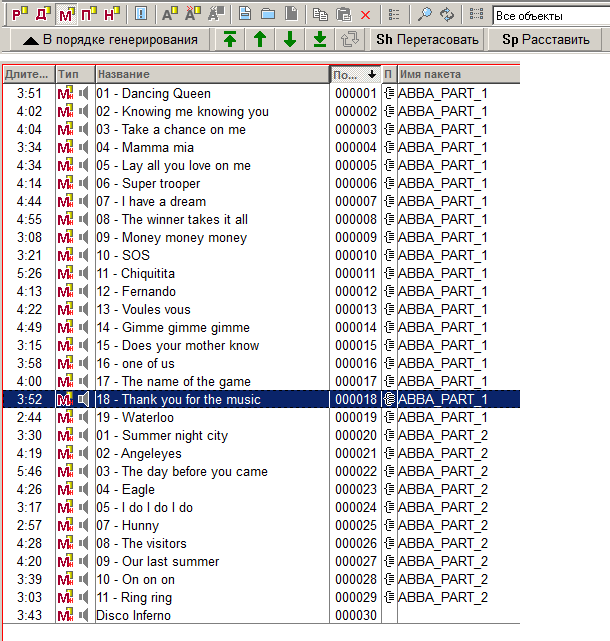Click the 'По...' column sort arrow header
Viewport: 610px width, 641px height.
coord(355,74)
